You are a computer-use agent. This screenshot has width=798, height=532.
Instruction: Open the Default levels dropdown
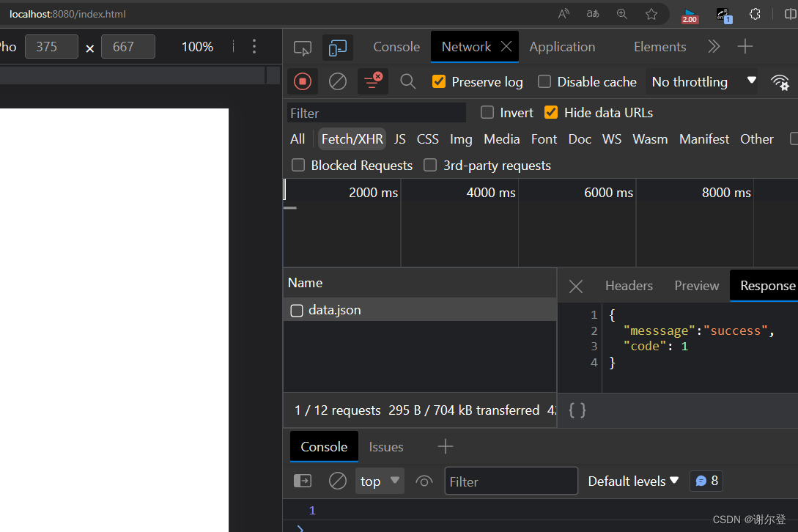[x=633, y=481]
